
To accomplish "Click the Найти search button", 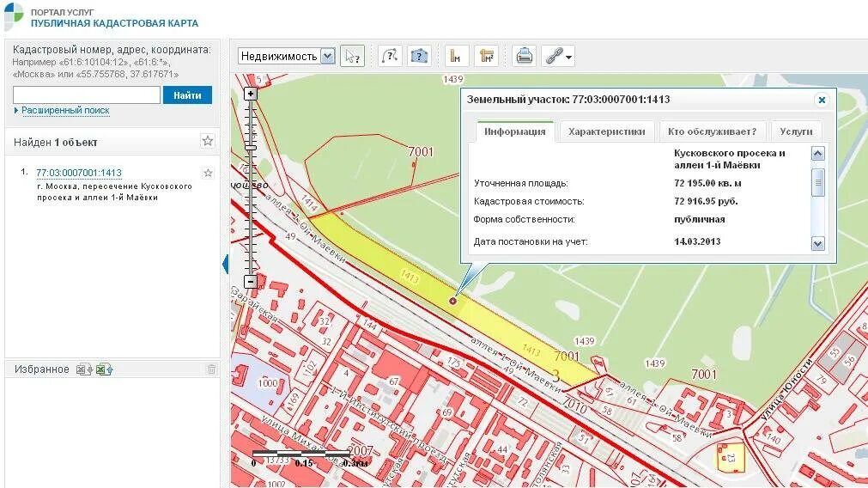I will pos(187,95).
